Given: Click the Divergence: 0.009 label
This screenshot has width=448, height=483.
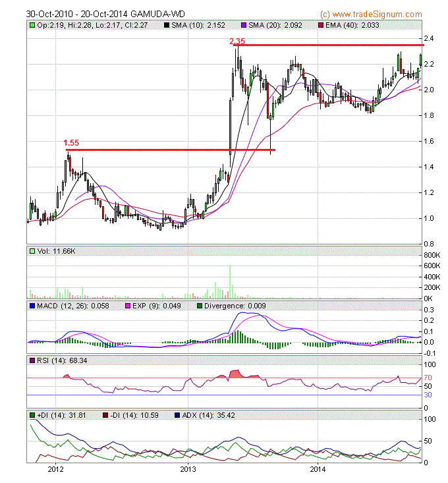Looking at the screenshot, I should (x=235, y=306).
